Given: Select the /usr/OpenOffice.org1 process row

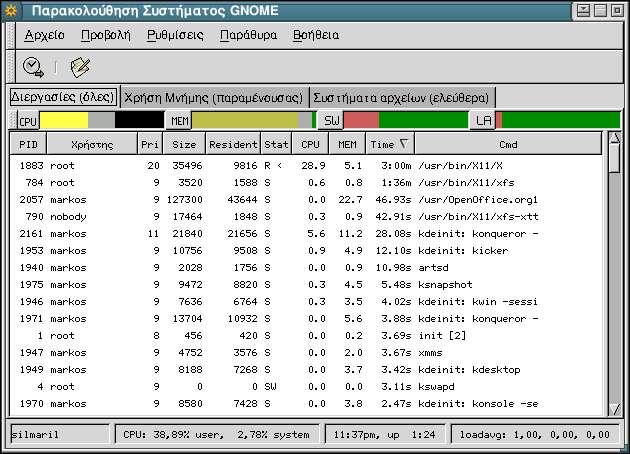Looking at the screenshot, I should coord(306,200).
